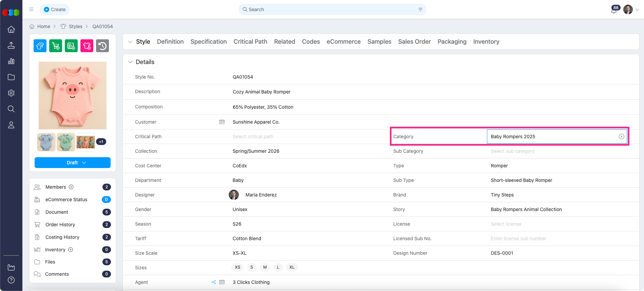Screen dimensions: 644x291
Task: Open the user profile menu arrow
Action: [x=637, y=10]
